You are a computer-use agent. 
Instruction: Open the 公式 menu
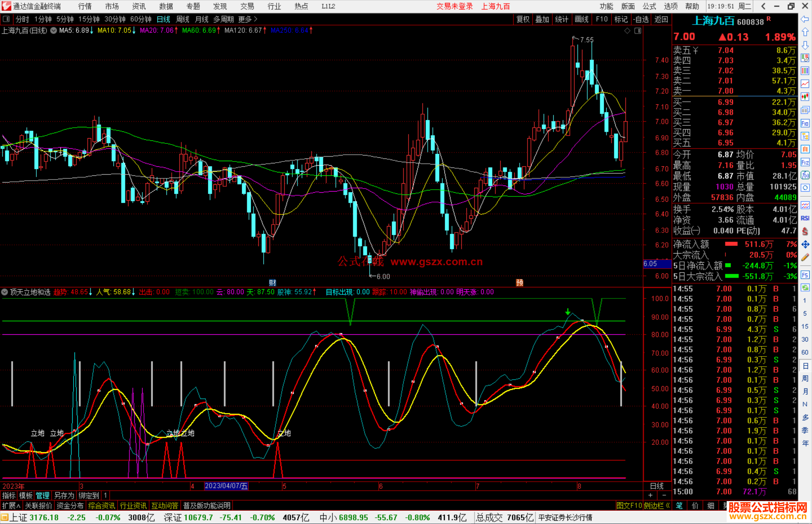[649, 6]
